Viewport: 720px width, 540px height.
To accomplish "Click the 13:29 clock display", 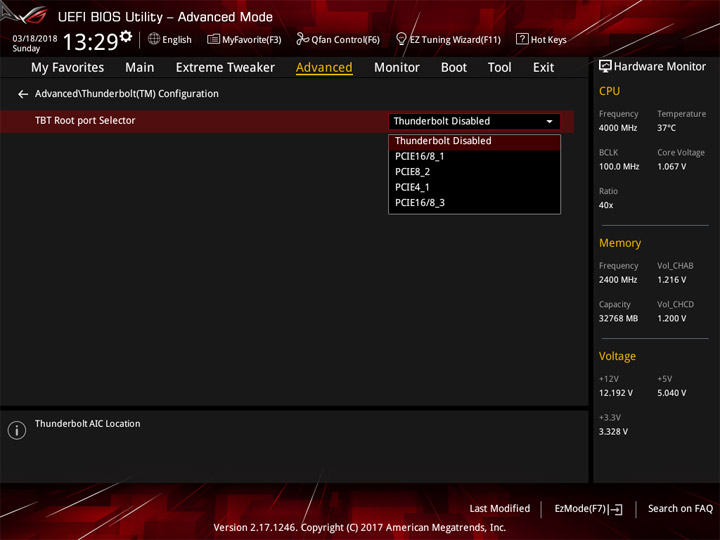I will click(x=90, y=42).
